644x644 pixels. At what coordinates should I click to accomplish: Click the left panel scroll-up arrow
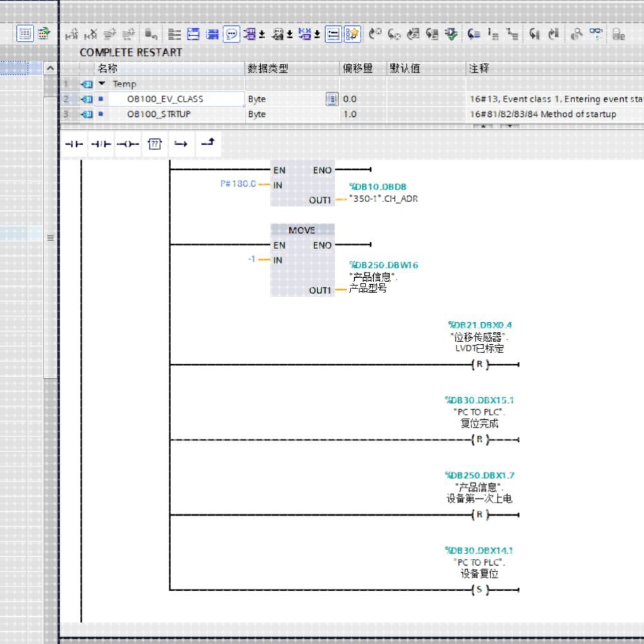coord(50,68)
